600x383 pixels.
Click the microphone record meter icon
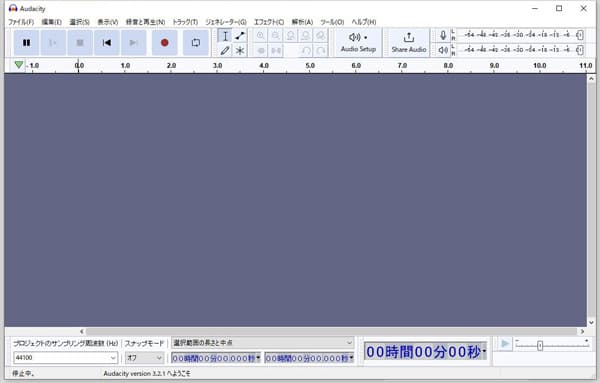click(443, 36)
